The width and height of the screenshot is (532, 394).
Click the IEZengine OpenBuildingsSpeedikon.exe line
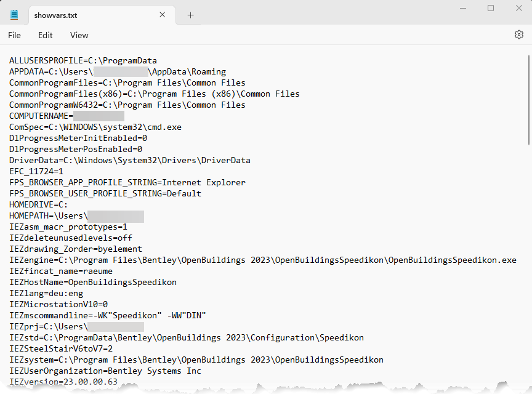(262, 260)
